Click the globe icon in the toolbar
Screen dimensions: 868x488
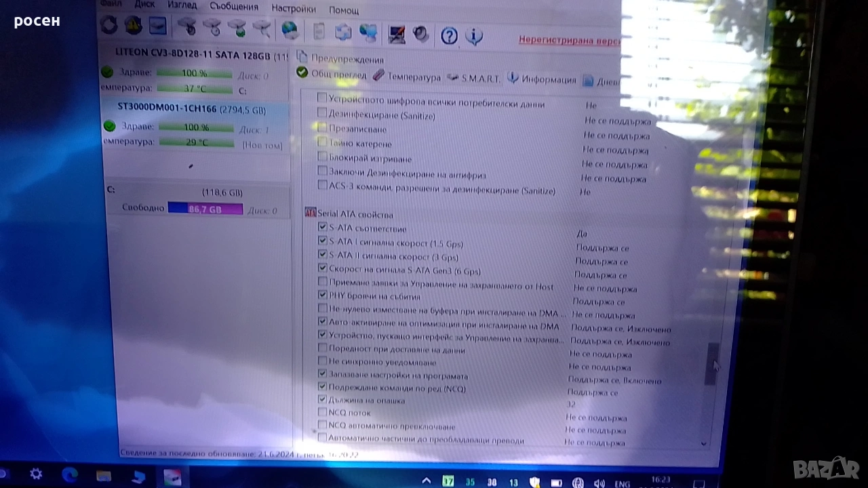[x=290, y=30]
